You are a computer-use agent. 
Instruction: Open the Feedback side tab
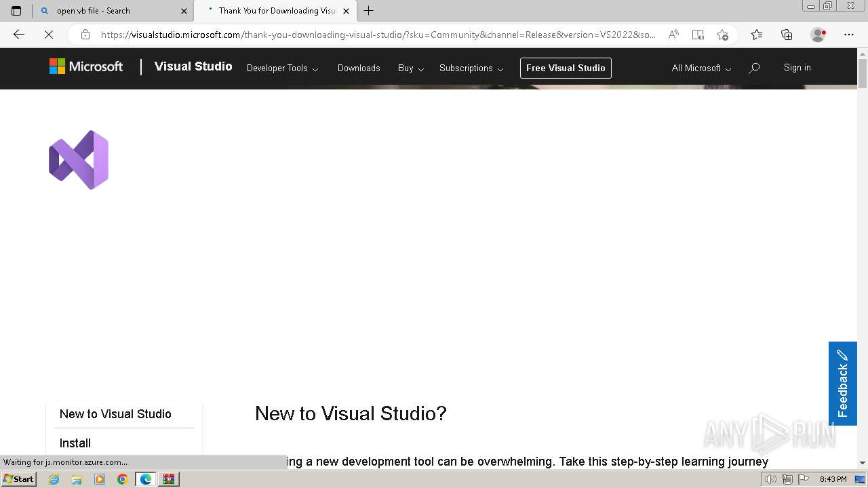point(843,384)
